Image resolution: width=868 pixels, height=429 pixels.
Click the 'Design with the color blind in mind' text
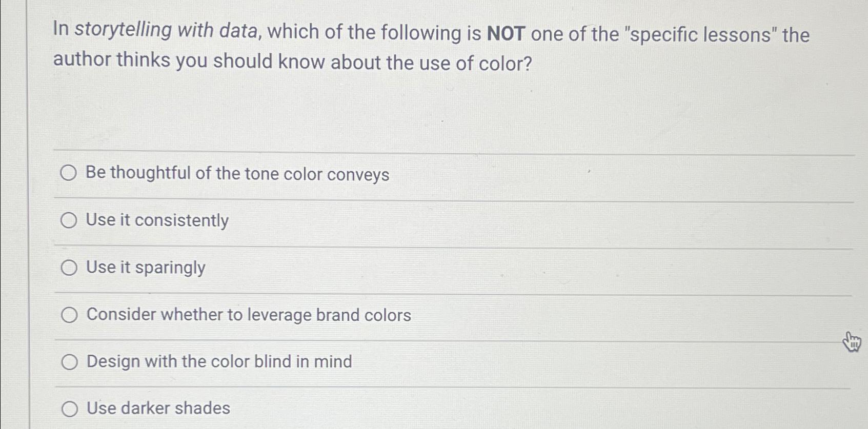[x=219, y=361]
